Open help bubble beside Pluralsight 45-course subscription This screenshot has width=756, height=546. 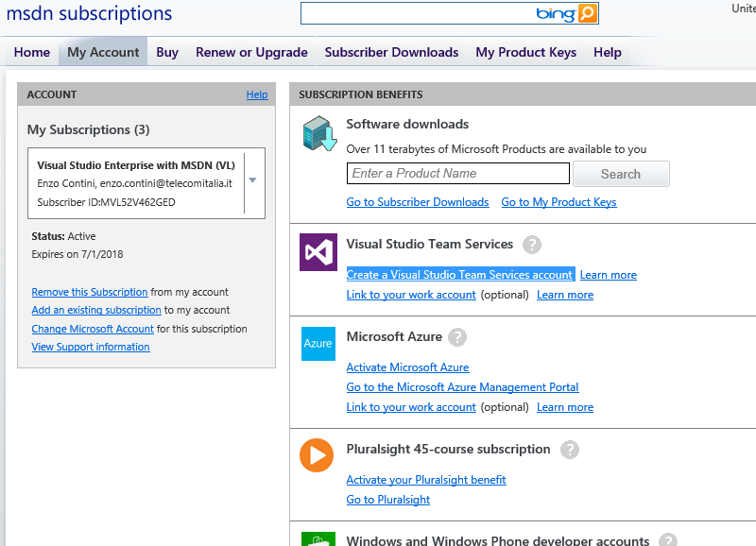[569, 450]
